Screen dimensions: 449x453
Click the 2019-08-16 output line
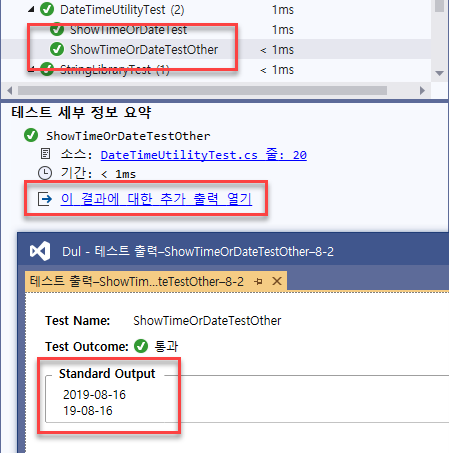coord(94,395)
